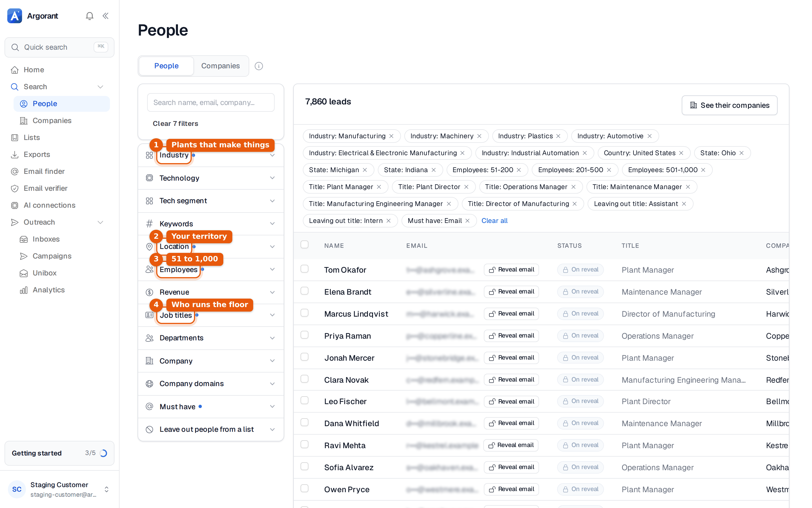Viewport: 812px width, 508px height.
Task: Check the Elena Brandt row checkbox
Action: pos(304,291)
